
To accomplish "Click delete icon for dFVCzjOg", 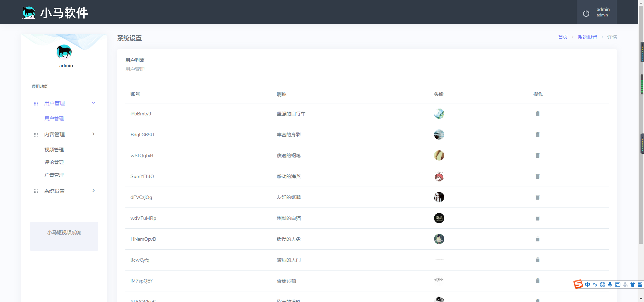I will (537, 197).
